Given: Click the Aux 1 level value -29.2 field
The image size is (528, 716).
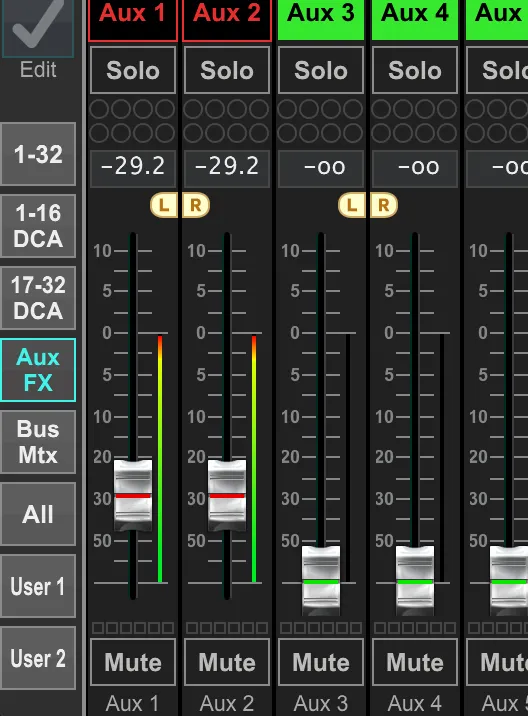Looking at the screenshot, I should (133, 166).
